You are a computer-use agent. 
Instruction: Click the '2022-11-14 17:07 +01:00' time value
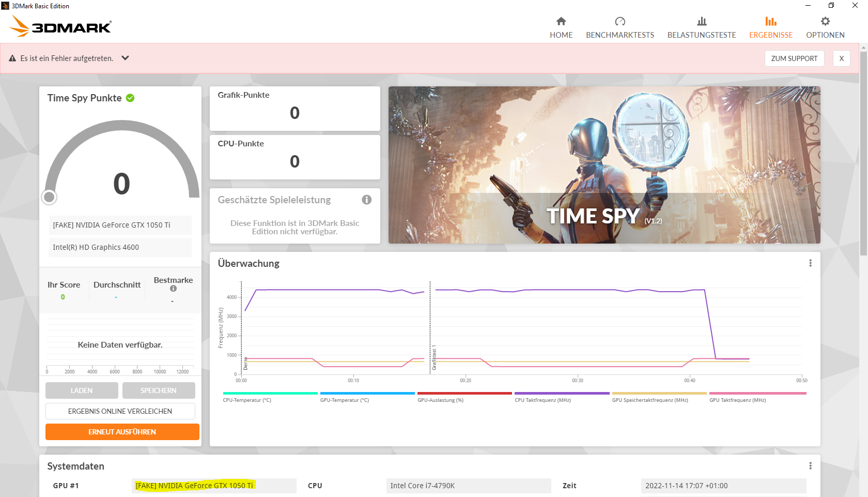coord(723,486)
